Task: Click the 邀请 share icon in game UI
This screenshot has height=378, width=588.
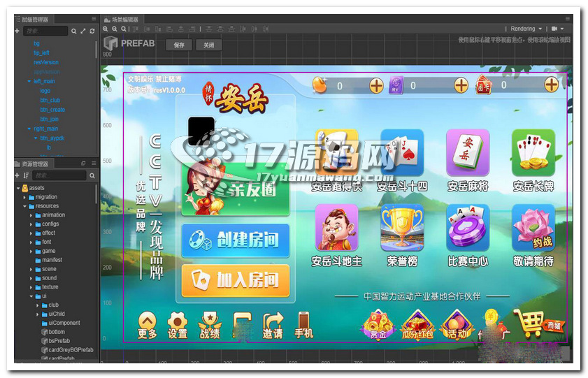Action: pyautogui.click(x=272, y=325)
